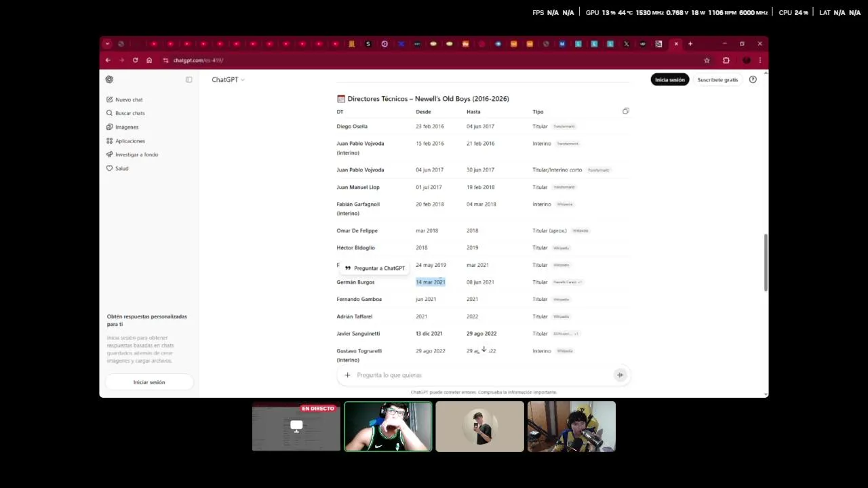This screenshot has height=488, width=868.
Task: Open the source chip for Javier Sanguinetti
Action: (566, 334)
